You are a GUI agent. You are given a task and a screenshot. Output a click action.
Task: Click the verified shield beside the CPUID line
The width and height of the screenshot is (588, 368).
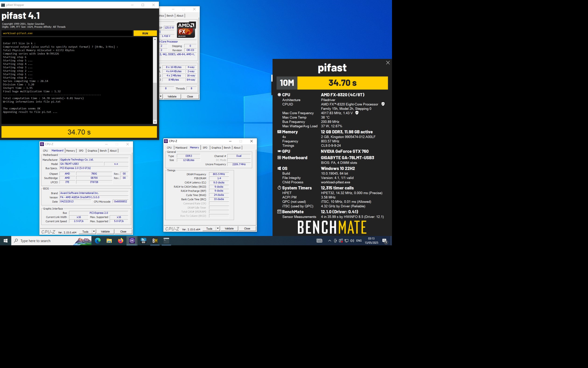tap(383, 104)
